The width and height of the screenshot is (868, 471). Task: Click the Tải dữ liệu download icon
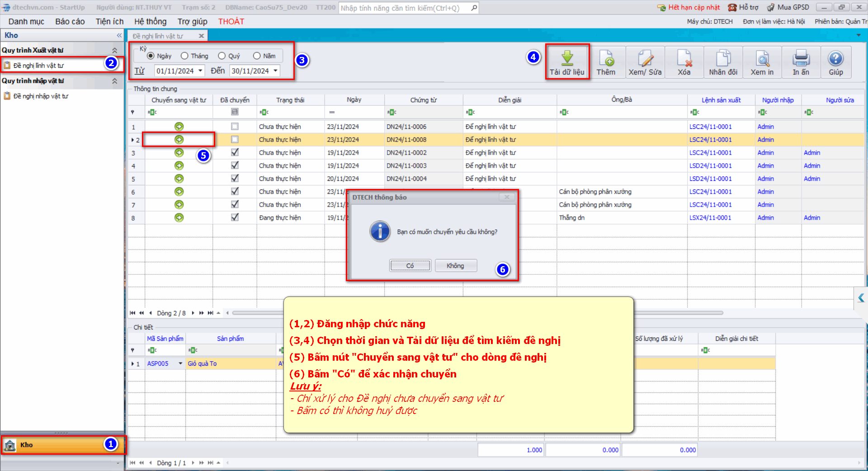click(x=567, y=58)
